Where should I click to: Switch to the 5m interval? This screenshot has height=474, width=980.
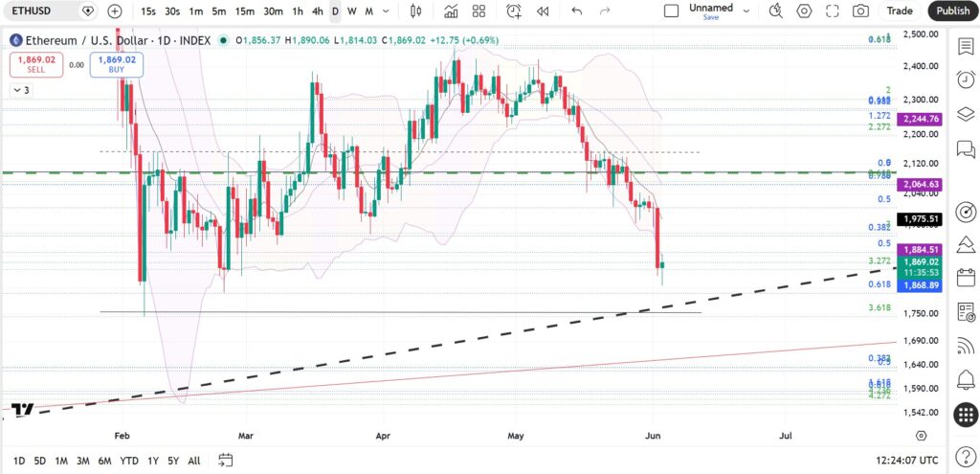pos(219,11)
